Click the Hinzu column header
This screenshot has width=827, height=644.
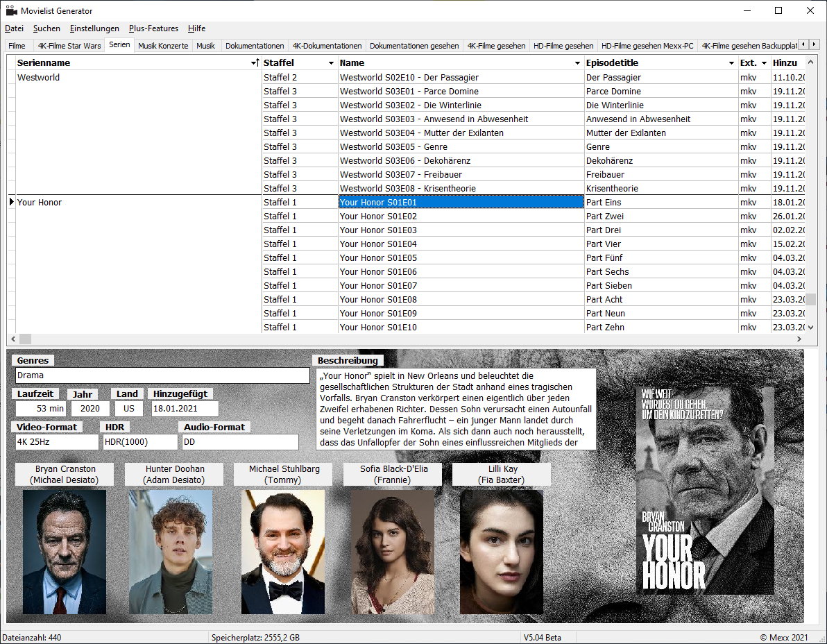[x=788, y=62]
